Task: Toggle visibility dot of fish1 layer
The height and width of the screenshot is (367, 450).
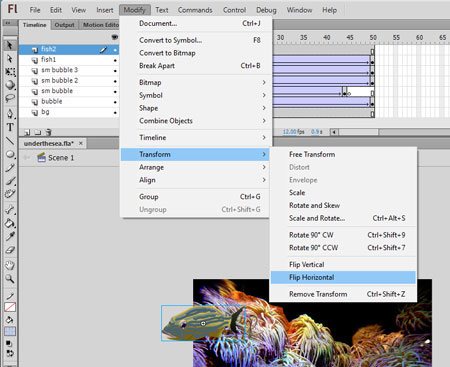Action: [115, 60]
